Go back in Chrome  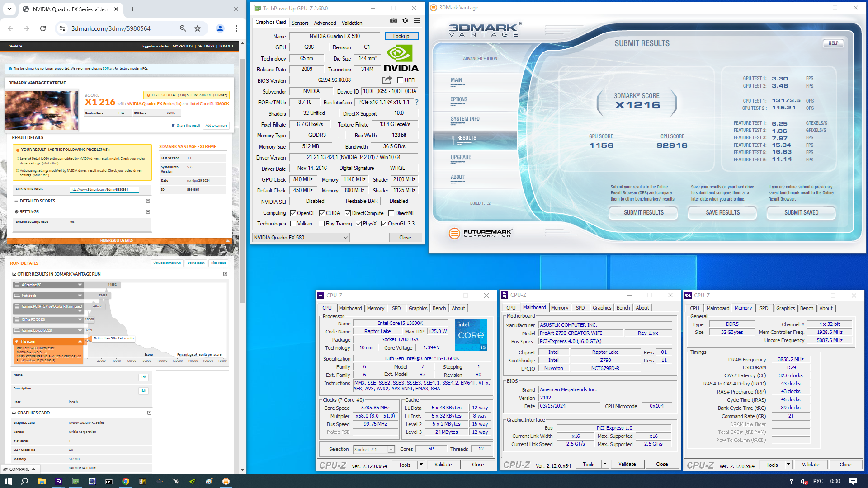tap(10, 28)
